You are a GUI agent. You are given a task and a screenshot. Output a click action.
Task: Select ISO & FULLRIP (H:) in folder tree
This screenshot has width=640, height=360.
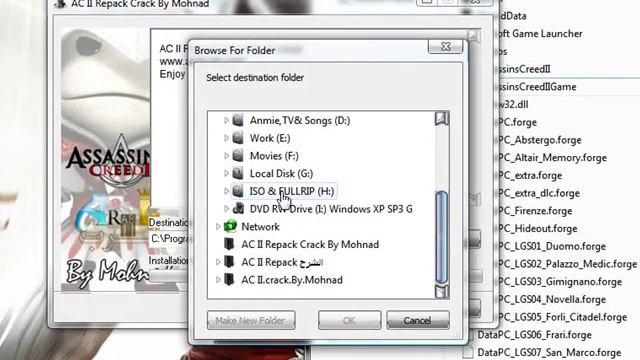[292, 191]
